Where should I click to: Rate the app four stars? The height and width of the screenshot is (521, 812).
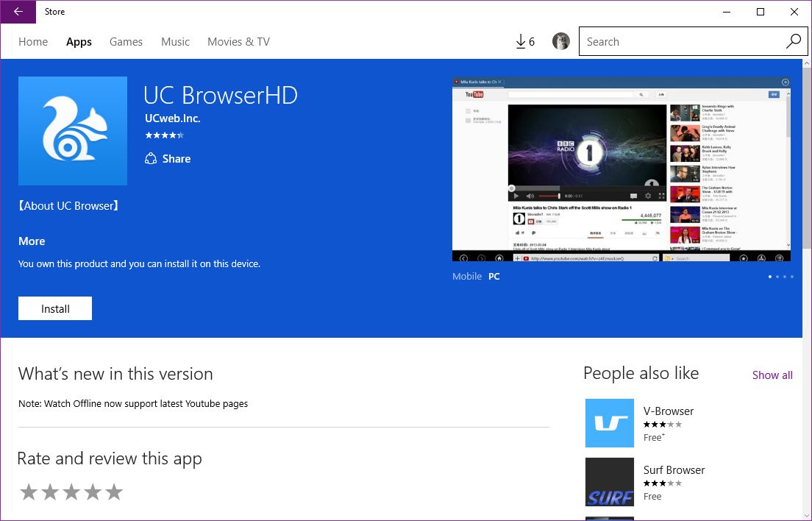tap(92, 492)
